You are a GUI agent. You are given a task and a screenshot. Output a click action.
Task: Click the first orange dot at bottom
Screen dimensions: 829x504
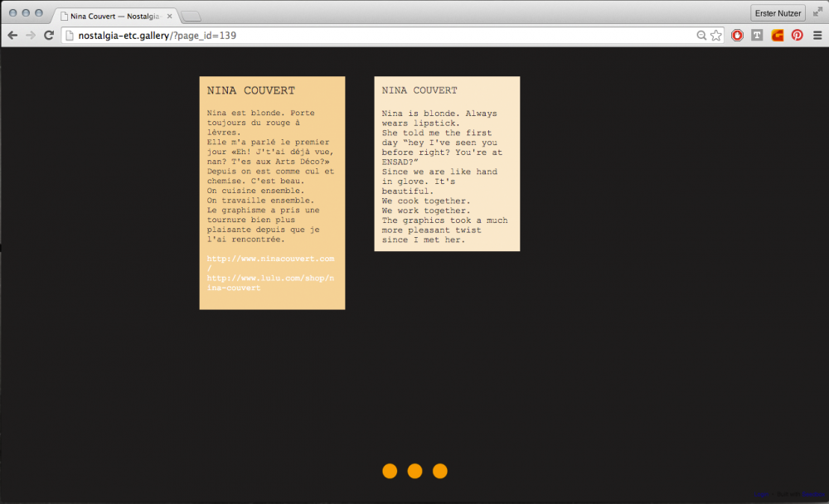[390, 471]
